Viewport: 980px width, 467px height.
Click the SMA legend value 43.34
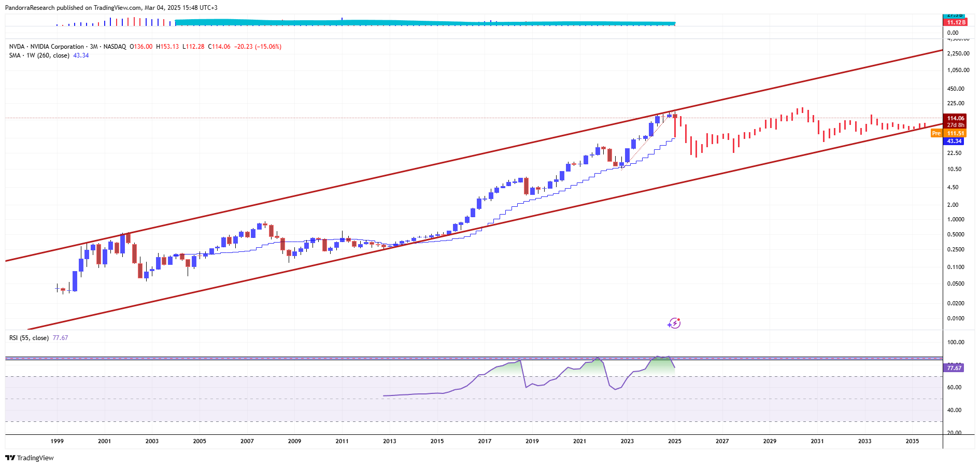pos(81,55)
